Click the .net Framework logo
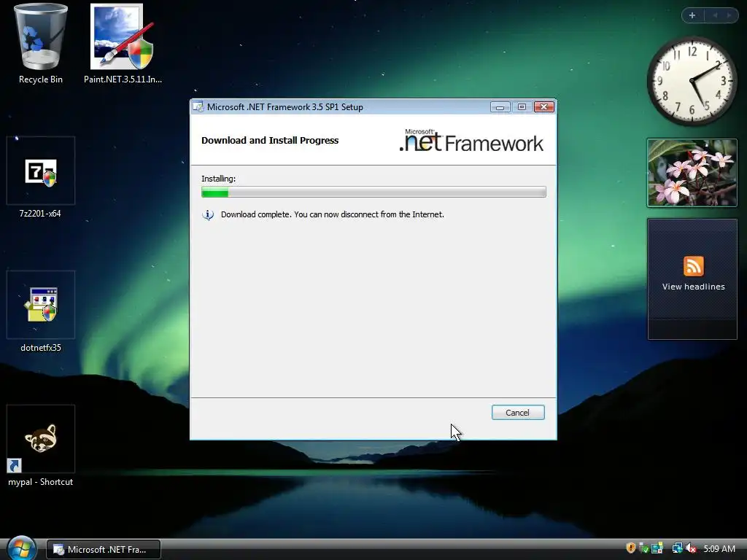 tap(471, 140)
